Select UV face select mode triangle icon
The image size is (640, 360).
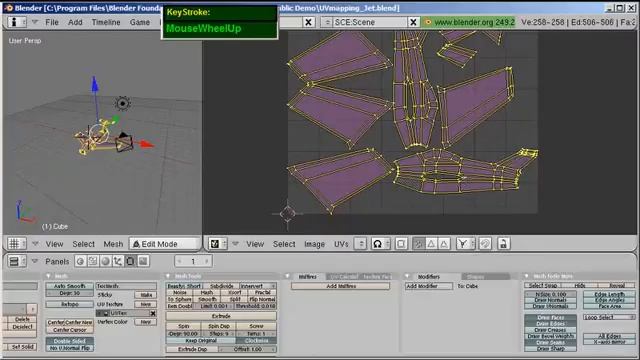tap(431, 244)
